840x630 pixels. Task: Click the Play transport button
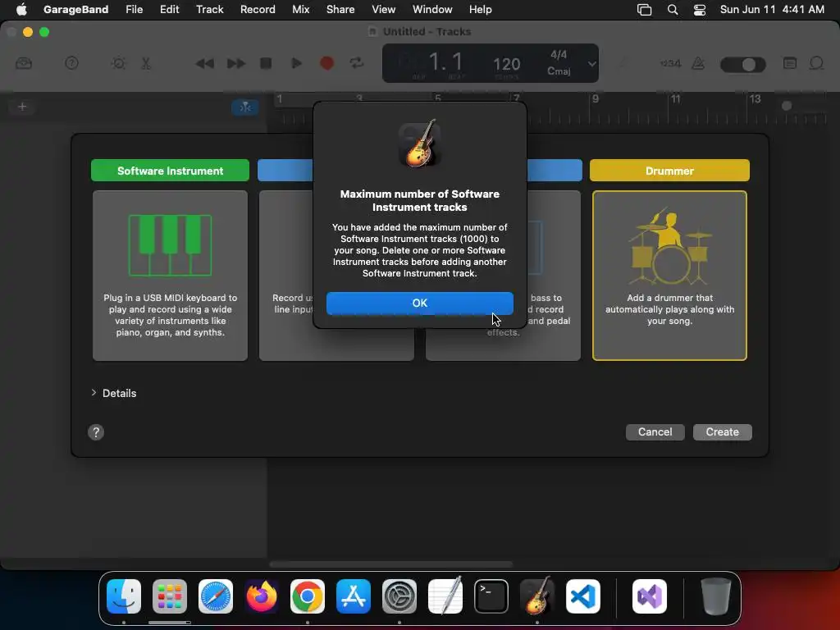(x=296, y=64)
